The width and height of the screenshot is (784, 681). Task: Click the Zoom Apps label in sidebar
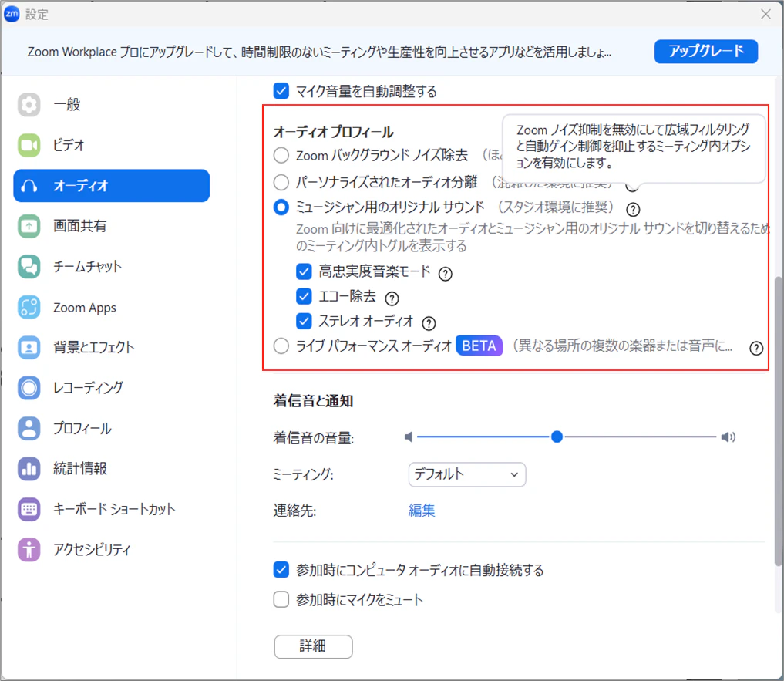click(x=85, y=308)
